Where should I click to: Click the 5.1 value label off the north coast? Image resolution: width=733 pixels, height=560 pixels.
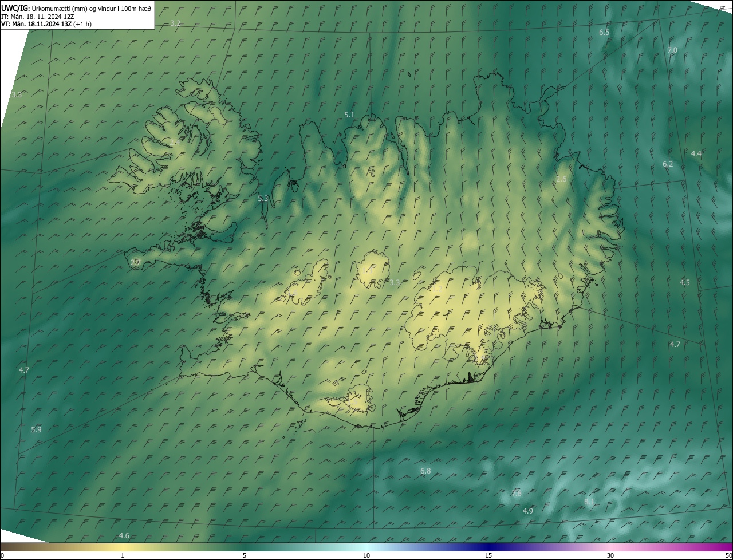pos(349,115)
